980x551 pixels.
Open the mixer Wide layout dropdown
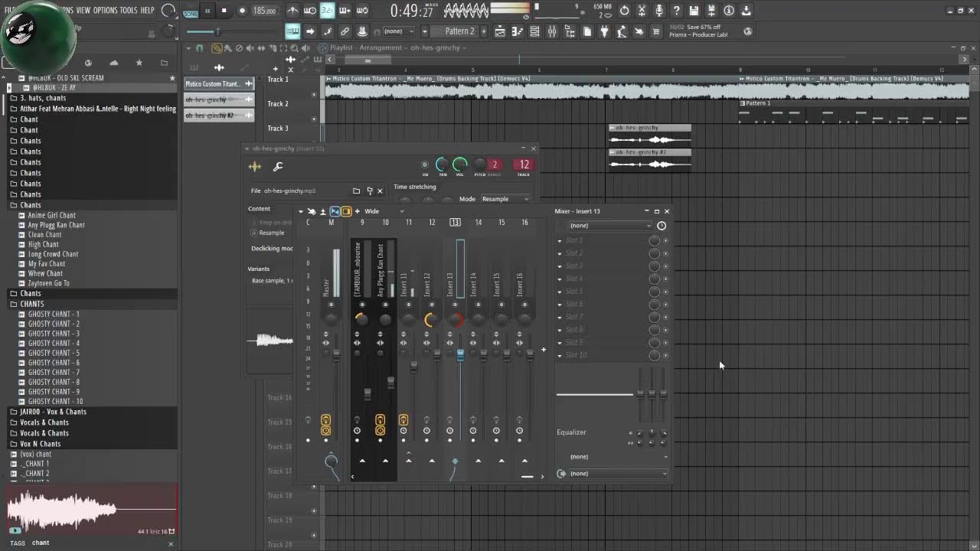(384, 211)
